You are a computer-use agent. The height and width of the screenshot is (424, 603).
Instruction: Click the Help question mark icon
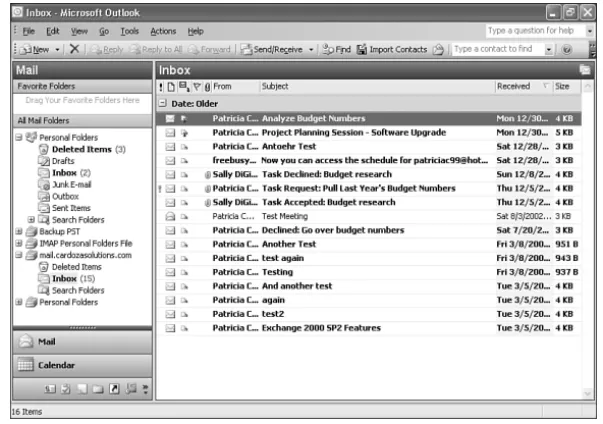[x=566, y=50]
